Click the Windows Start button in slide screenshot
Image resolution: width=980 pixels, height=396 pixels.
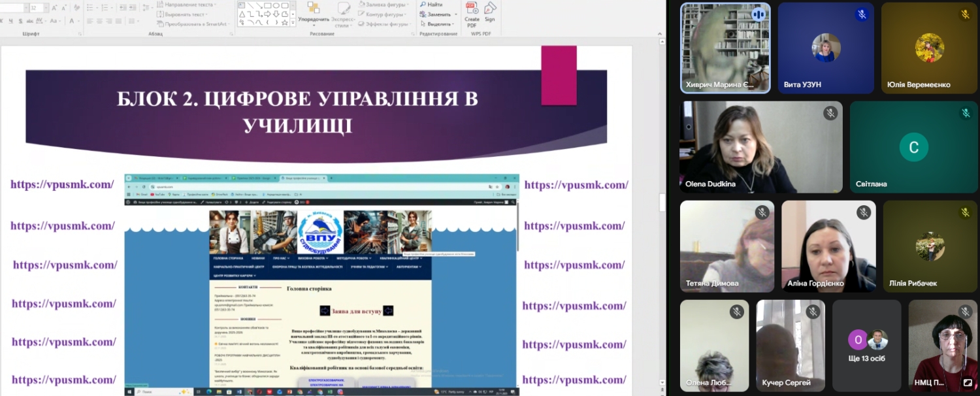129,391
